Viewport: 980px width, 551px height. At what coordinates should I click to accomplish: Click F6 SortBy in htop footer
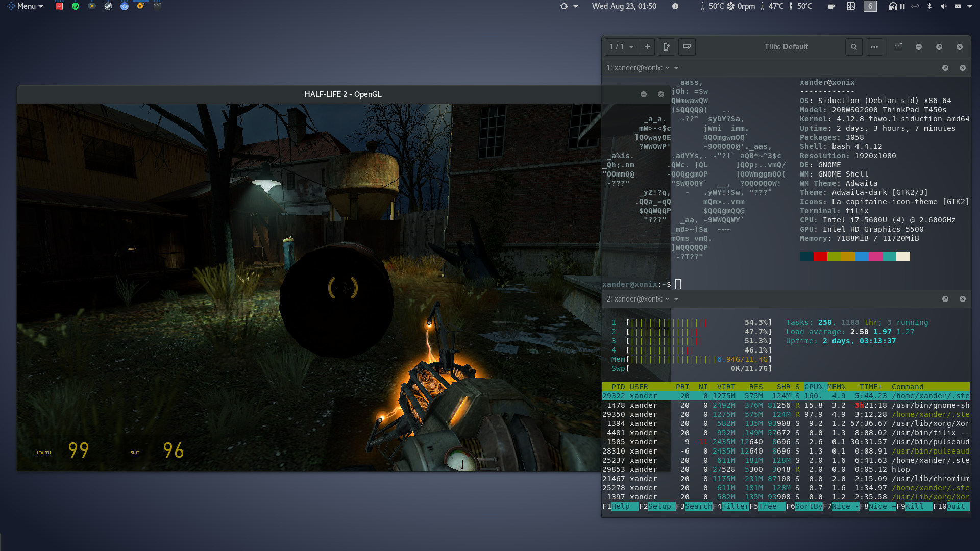(x=808, y=506)
